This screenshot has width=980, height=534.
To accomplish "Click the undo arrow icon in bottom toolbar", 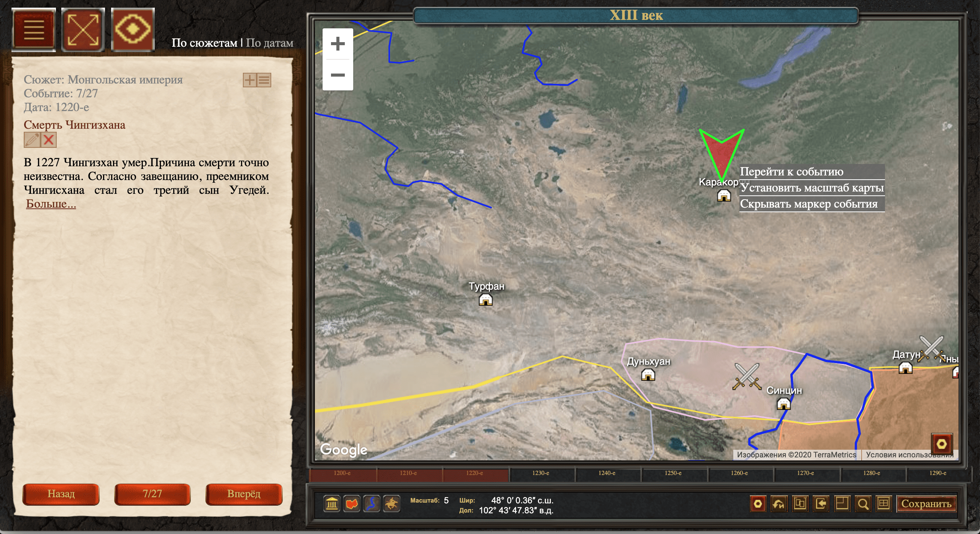I will coord(779,504).
